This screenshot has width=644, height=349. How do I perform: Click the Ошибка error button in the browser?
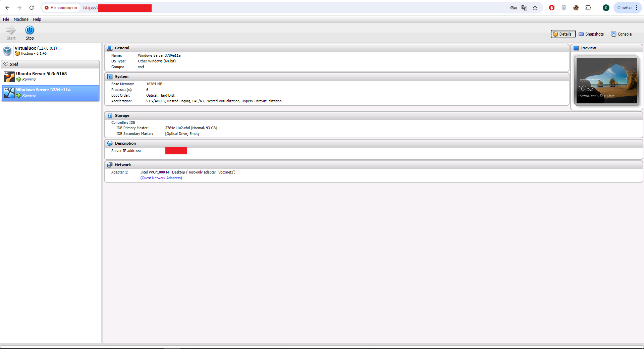(x=628, y=8)
